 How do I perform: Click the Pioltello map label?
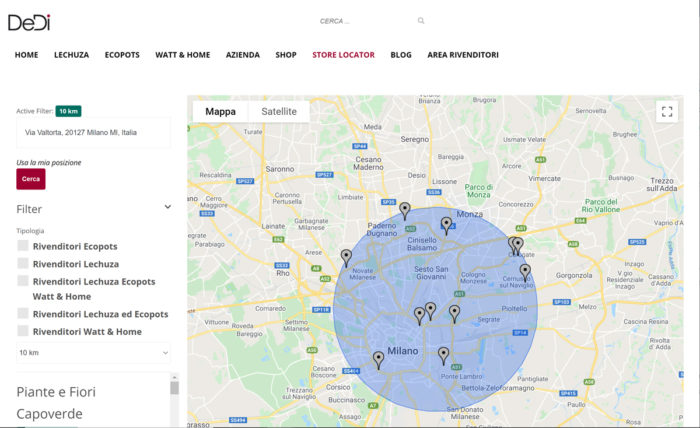pyautogui.click(x=514, y=308)
